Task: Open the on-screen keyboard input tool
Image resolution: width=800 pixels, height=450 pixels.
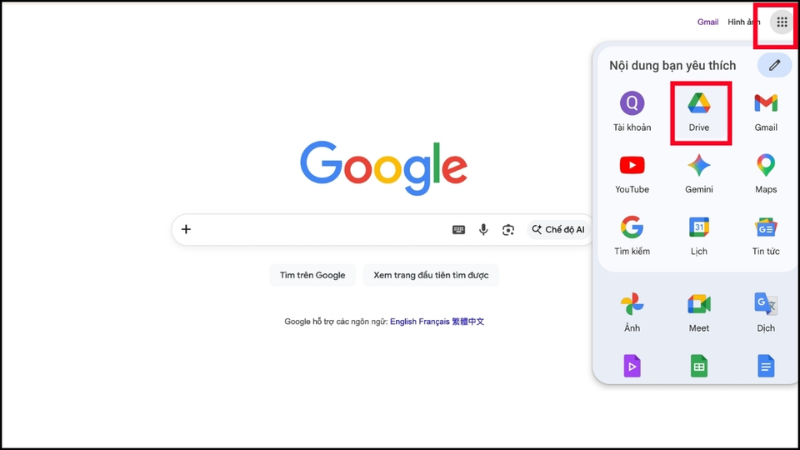Action: [459, 230]
